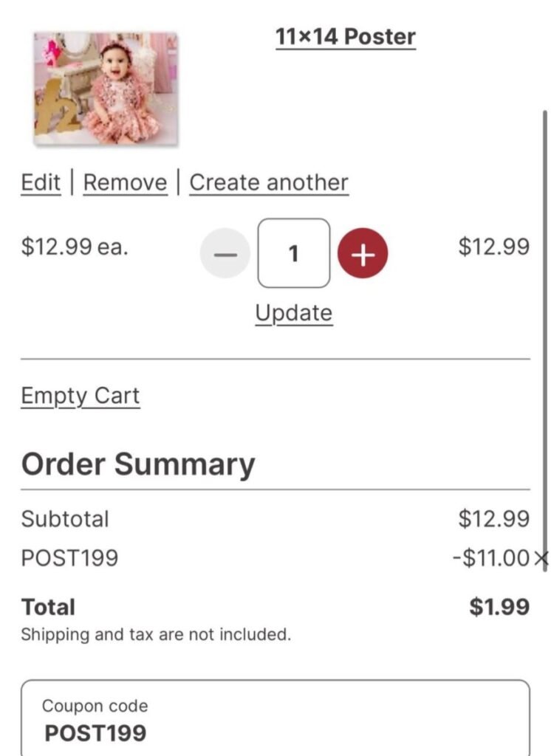The image size is (551, 756).
Task: Click into the Coupon code field
Action: [275, 720]
